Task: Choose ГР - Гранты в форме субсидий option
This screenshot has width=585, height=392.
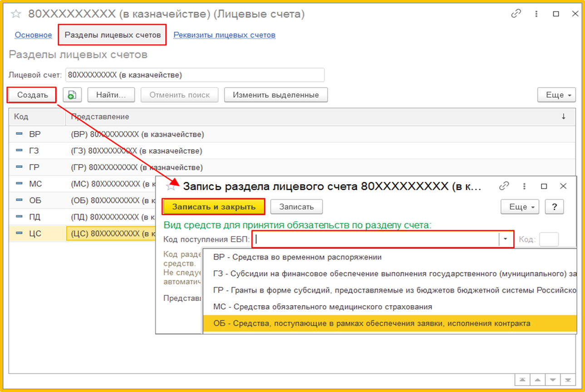Action: click(x=390, y=290)
